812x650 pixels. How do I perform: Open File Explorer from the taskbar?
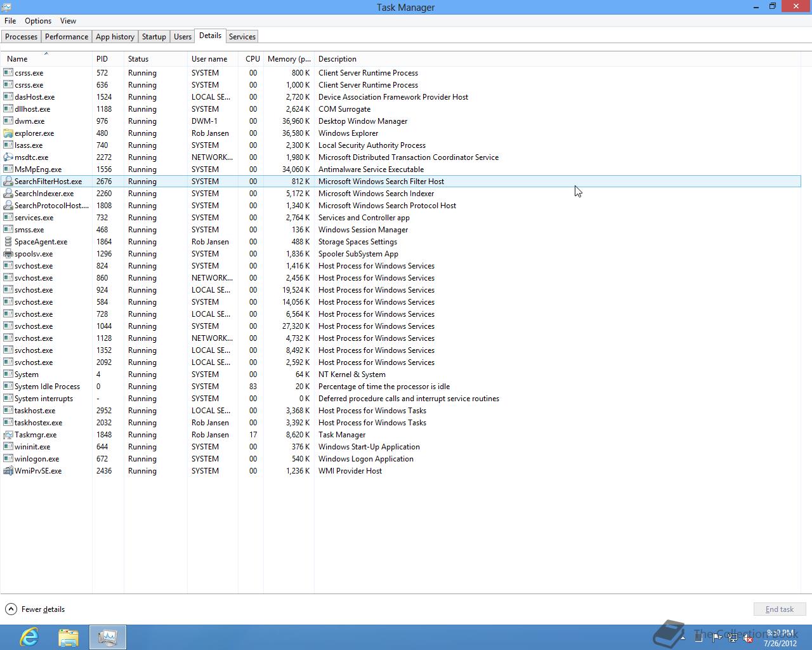coord(69,637)
